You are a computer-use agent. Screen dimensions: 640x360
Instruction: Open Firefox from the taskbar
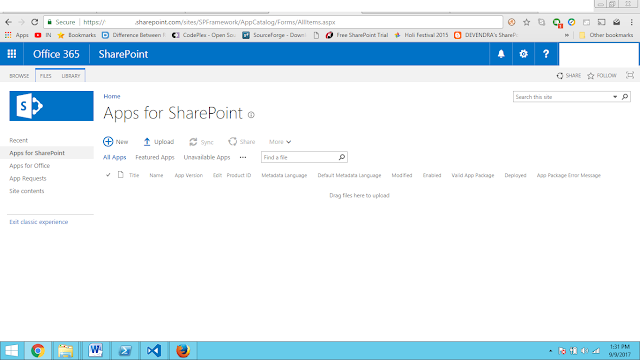click(183, 351)
